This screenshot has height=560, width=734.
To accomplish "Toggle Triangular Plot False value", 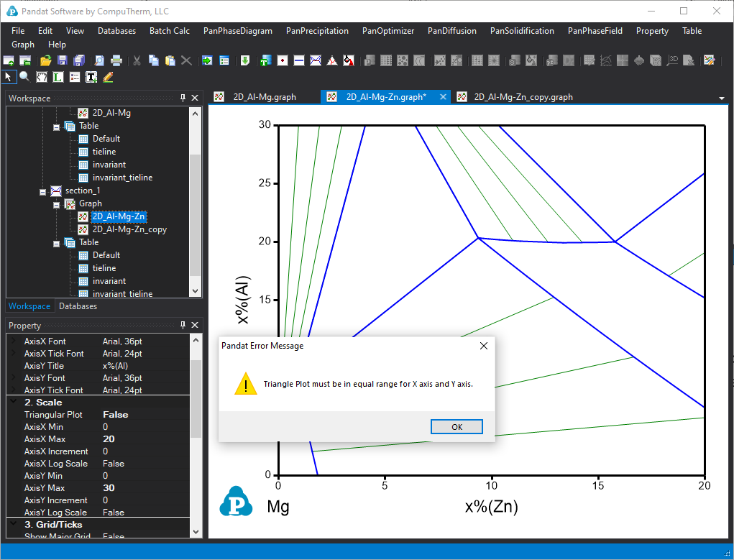I will pos(116,415).
